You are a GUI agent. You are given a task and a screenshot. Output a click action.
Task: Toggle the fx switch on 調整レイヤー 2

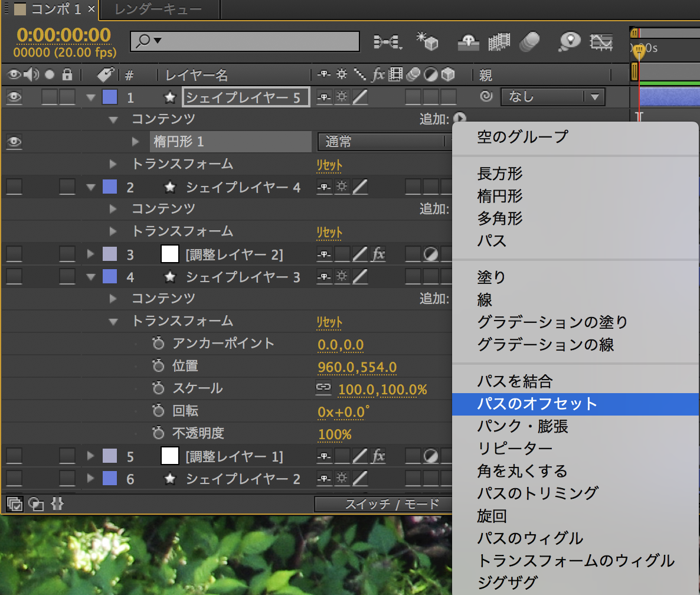click(x=378, y=254)
